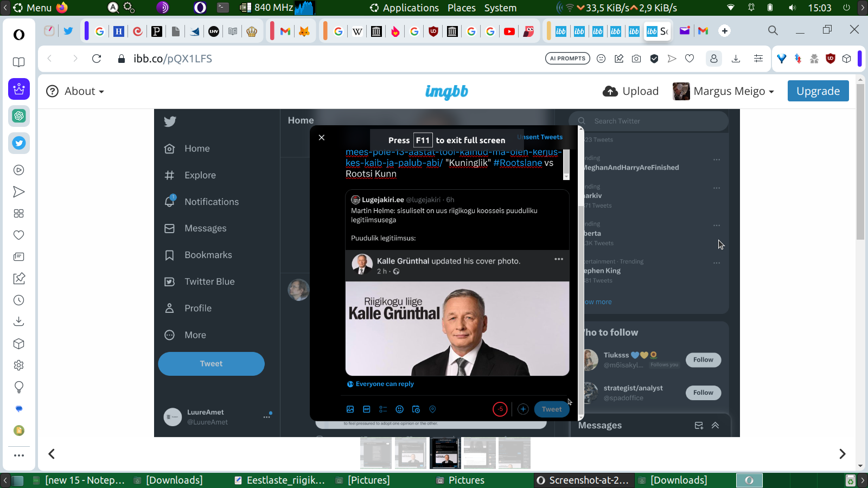Open sidebar Pinboards icon
The height and width of the screenshot is (488, 868).
click(x=19, y=279)
